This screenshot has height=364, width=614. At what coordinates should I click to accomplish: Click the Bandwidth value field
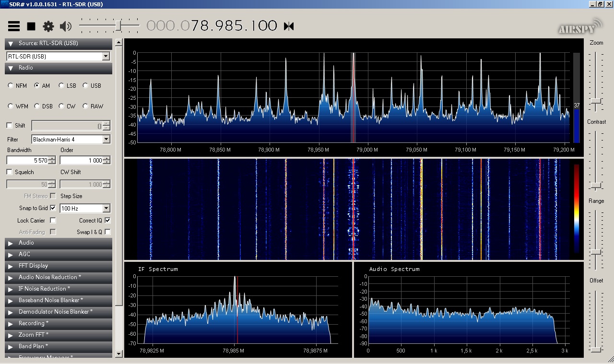pyautogui.click(x=28, y=161)
